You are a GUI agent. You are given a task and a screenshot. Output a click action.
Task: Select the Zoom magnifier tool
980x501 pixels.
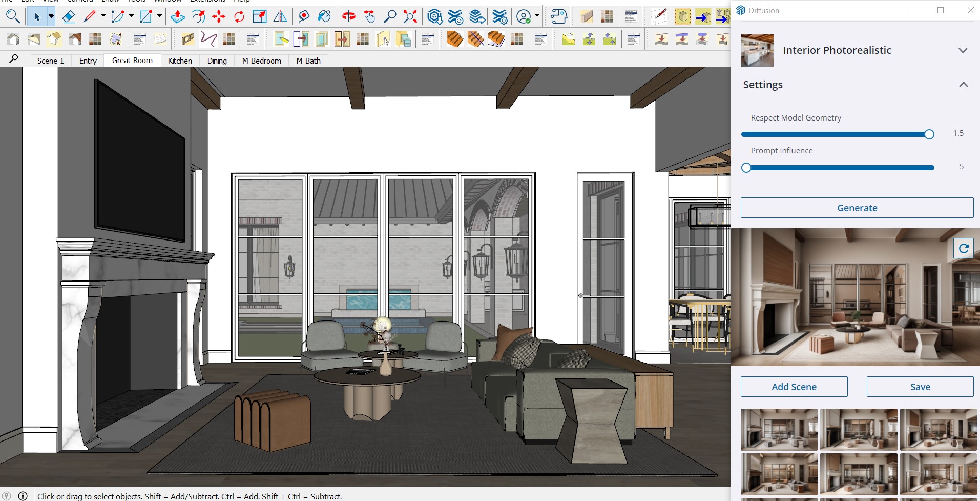pyautogui.click(x=390, y=17)
